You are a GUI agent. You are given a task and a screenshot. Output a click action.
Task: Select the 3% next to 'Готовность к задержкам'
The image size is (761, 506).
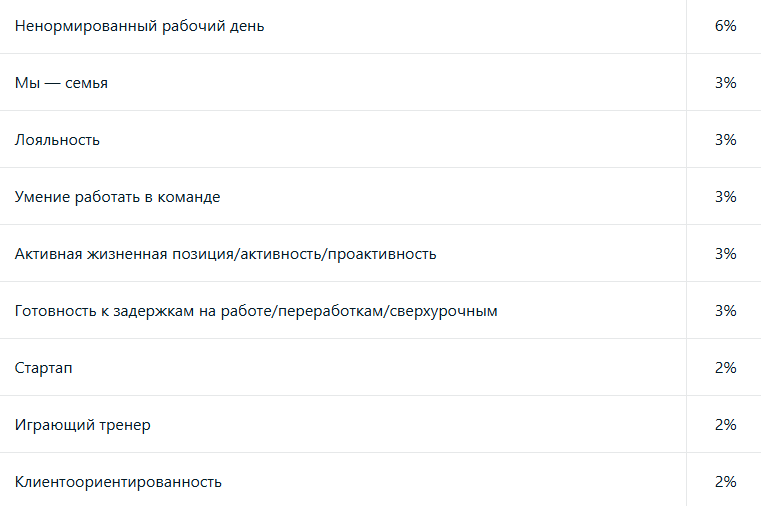click(x=726, y=311)
